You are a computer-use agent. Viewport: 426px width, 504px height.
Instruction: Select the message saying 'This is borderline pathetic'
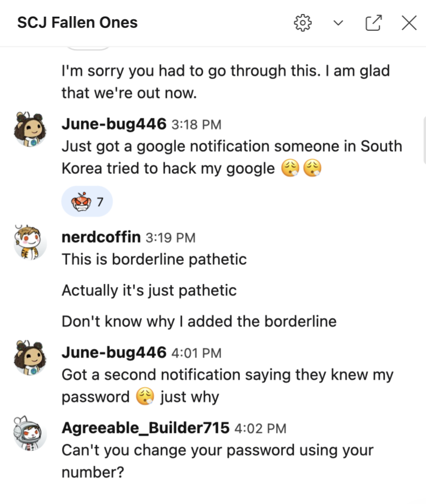click(x=154, y=259)
